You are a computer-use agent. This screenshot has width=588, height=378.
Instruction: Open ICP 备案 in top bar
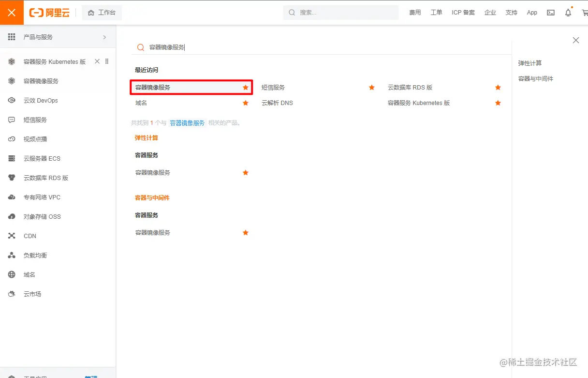463,13
